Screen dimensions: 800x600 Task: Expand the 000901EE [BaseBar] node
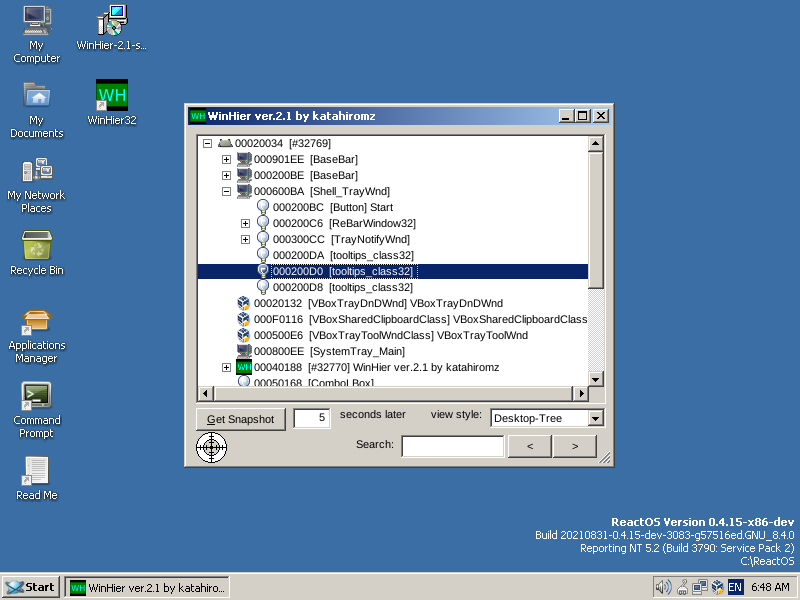click(x=226, y=159)
